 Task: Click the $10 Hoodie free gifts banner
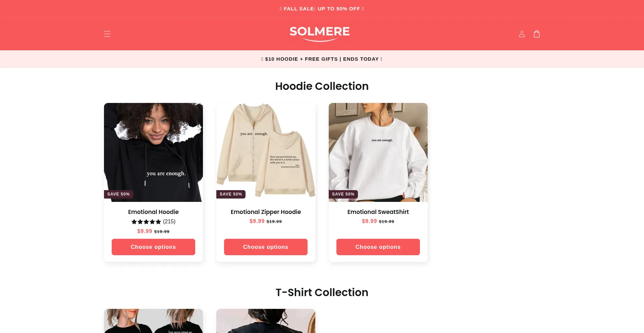322,59
